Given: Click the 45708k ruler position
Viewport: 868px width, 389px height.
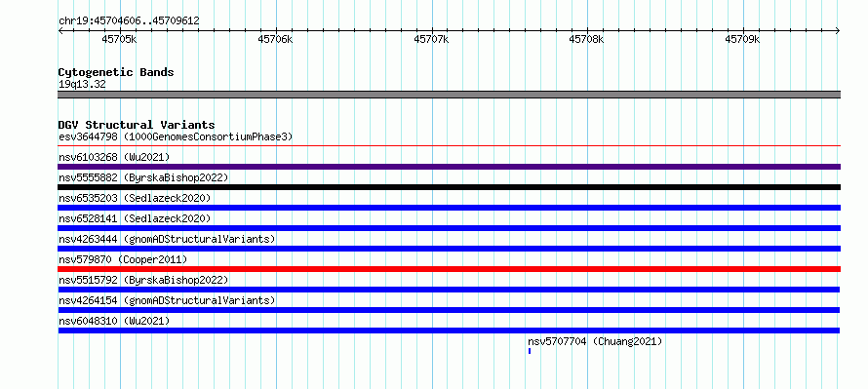Looking at the screenshot, I should 587,39.
